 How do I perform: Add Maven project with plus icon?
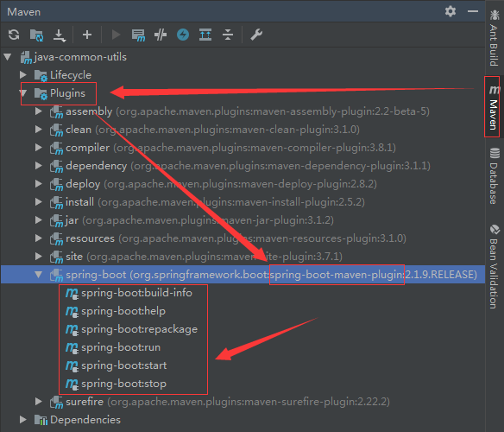87,35
